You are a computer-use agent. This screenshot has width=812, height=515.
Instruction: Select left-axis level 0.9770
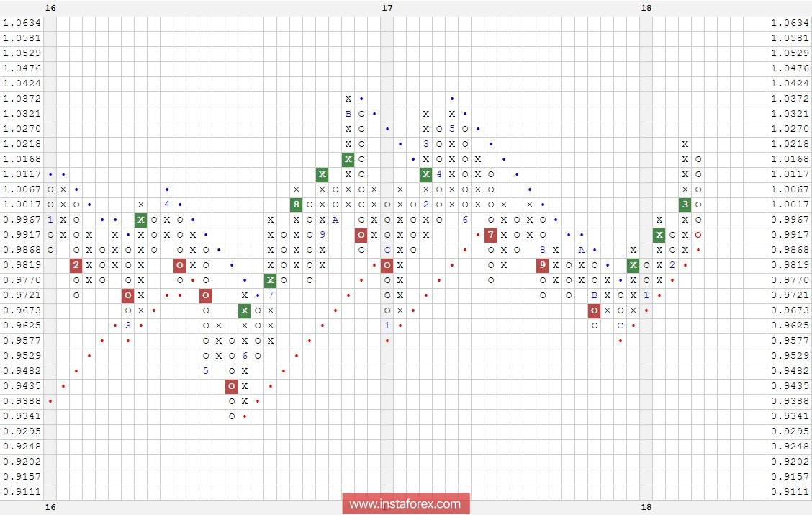pos(22,279)
